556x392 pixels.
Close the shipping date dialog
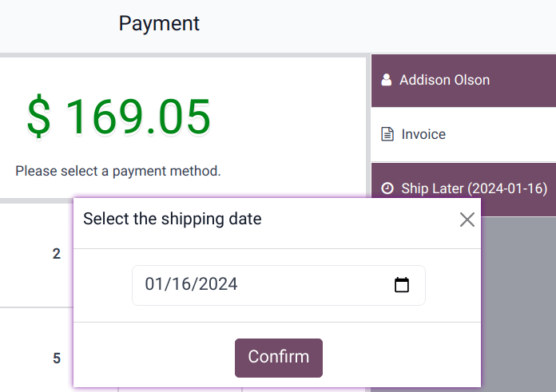point(467,220)
